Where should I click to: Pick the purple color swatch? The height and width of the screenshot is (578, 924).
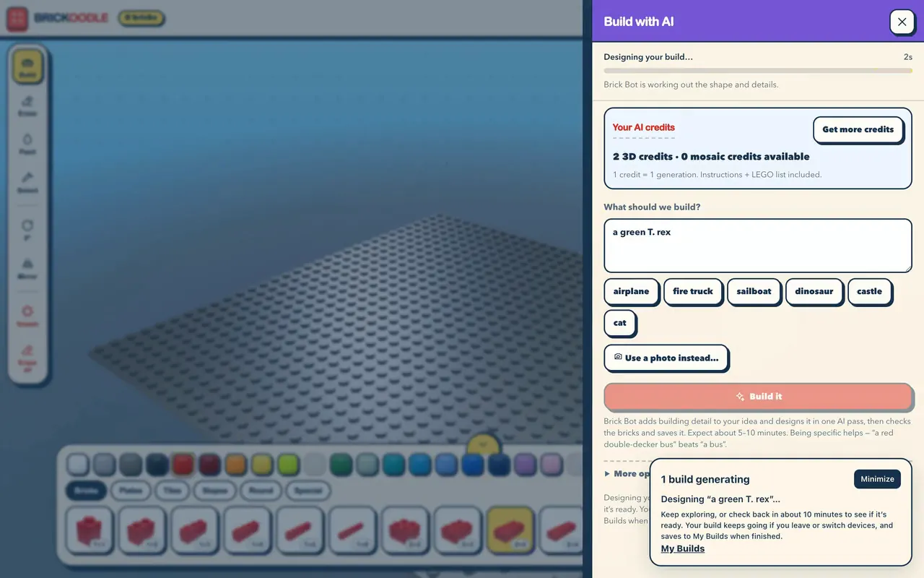(525, 465)
